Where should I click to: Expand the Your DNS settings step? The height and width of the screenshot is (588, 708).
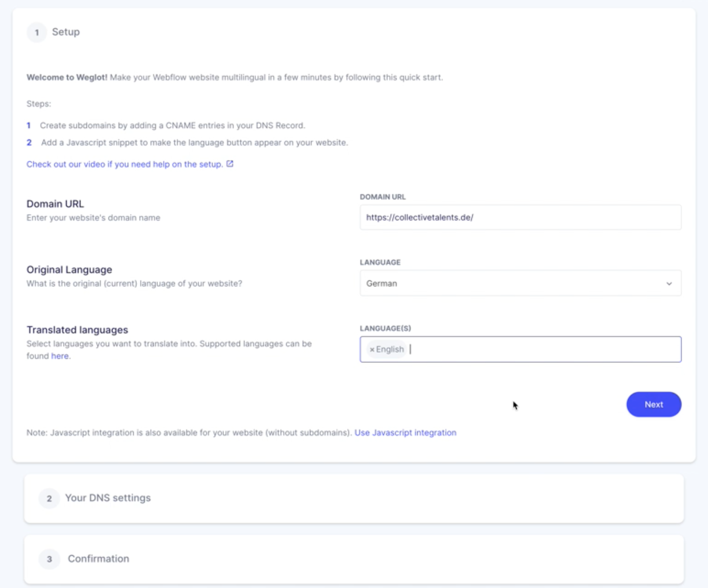[354, 498]
